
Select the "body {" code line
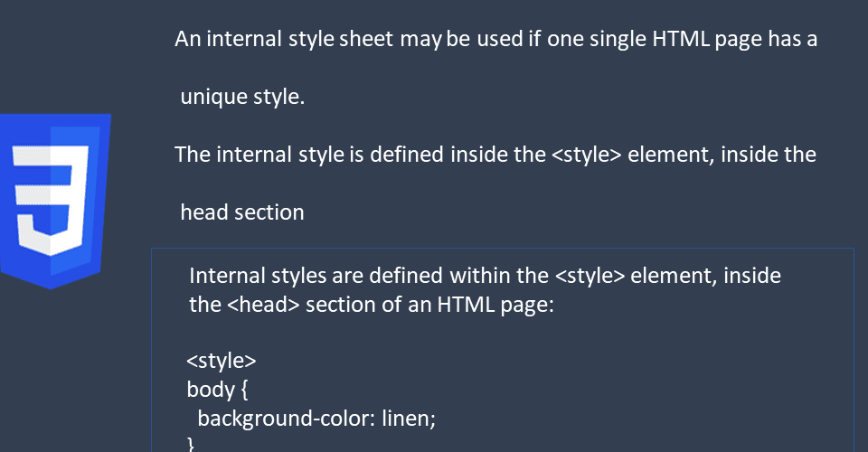[218, 390]
